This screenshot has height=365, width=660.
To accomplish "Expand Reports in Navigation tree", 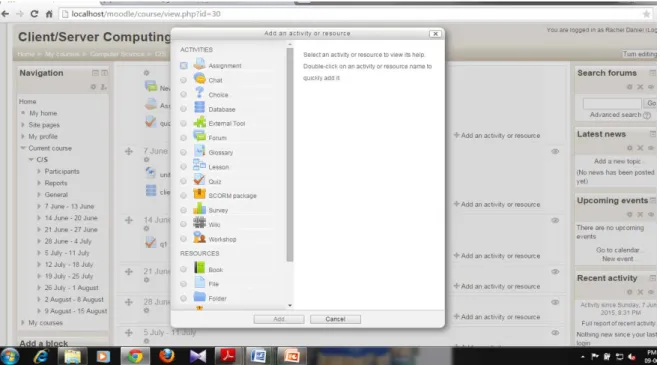I will 39,183.
